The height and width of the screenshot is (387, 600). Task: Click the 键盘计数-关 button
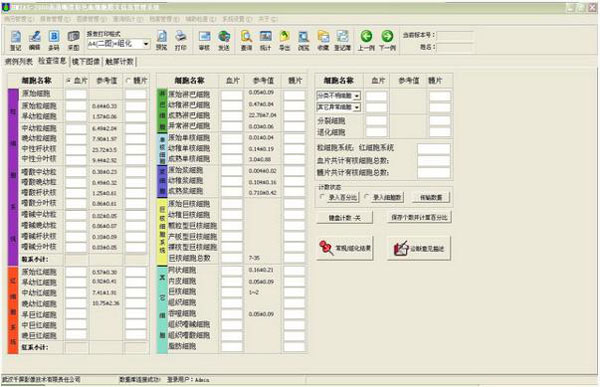[344, 218]
